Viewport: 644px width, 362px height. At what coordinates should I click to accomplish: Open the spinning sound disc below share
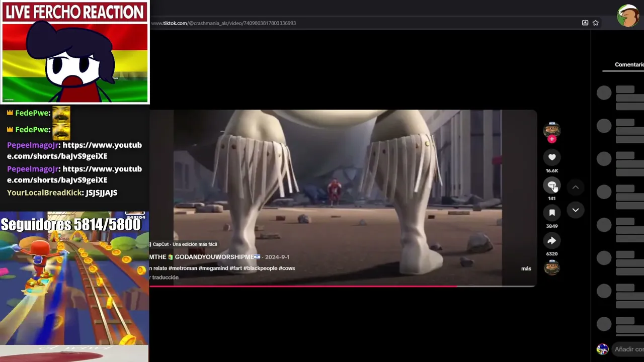tap(552, 268)
